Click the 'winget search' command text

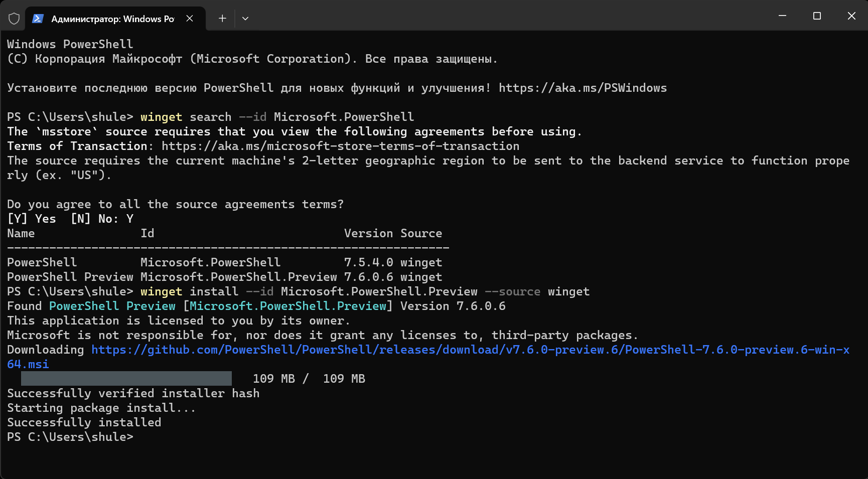tap(186, 117)
